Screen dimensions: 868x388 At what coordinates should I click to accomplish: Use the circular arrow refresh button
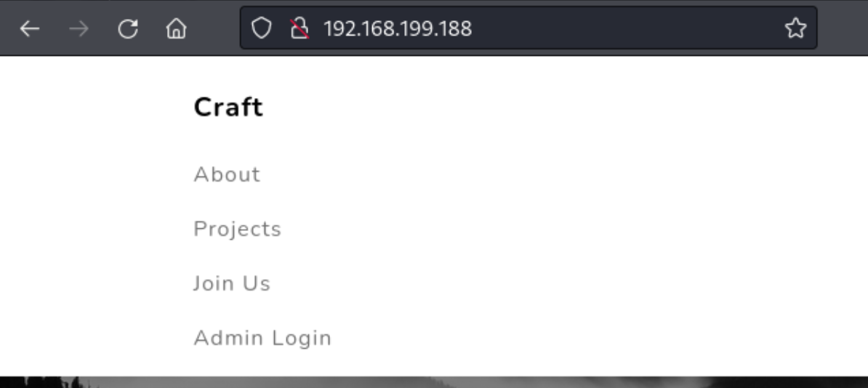pyautogui.click(x=128, y=28)
